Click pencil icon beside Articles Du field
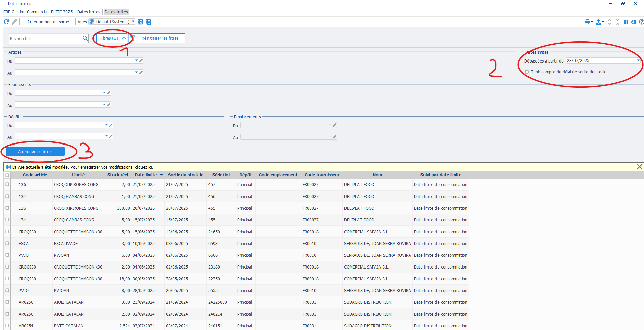 pos(141,61)
